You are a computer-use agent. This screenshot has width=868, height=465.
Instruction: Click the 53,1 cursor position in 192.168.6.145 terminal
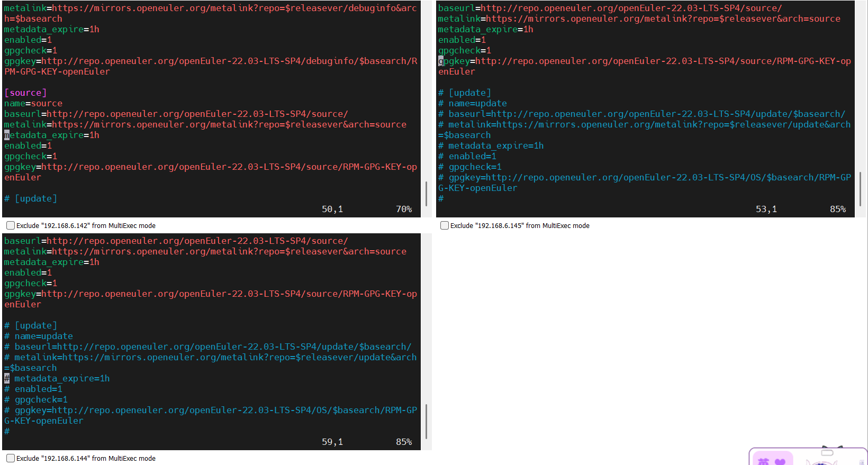pyautogui.click(x=766, y=209)
